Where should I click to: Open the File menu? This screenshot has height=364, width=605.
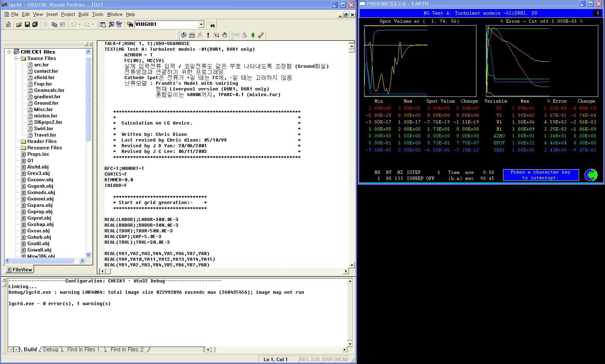[15, 15]
